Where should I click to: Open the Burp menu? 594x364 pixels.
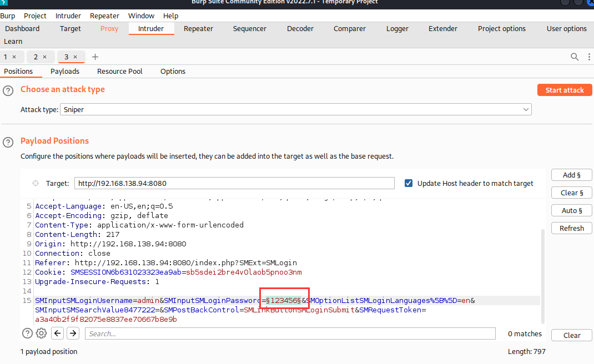tap(8, 16)
